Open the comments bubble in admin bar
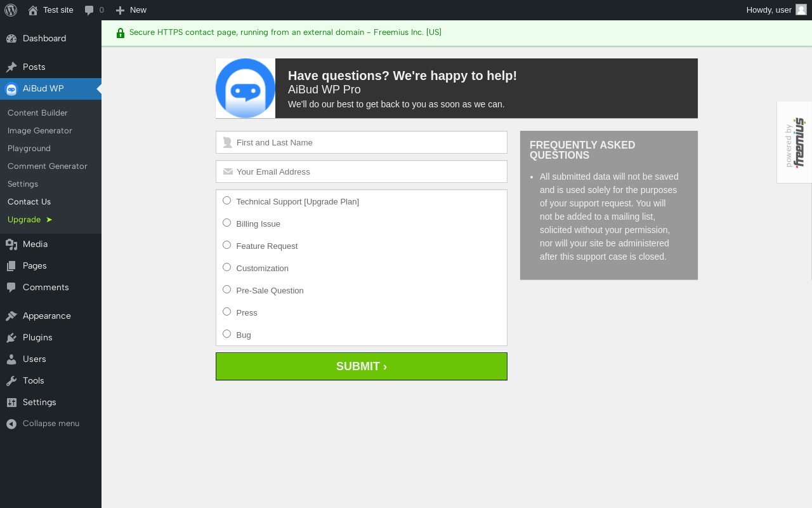 tap(89, 10)
